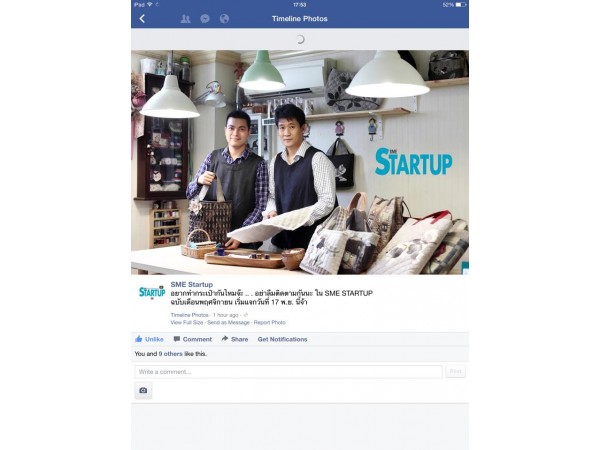Click the Post comment button
600x450 pixels.
coord(455,372)
